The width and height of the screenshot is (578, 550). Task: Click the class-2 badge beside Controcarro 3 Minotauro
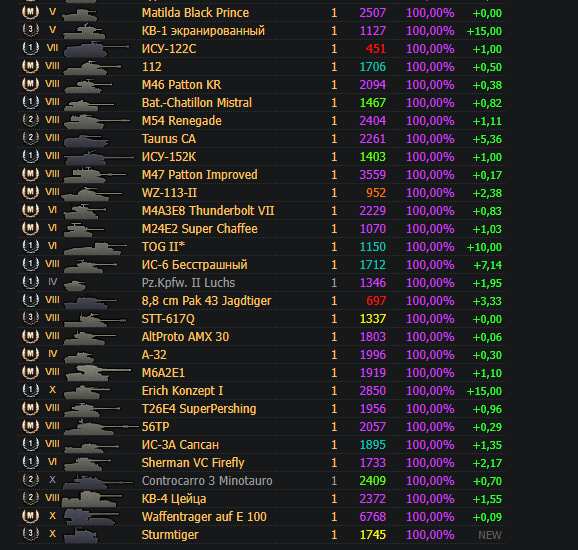31,480
